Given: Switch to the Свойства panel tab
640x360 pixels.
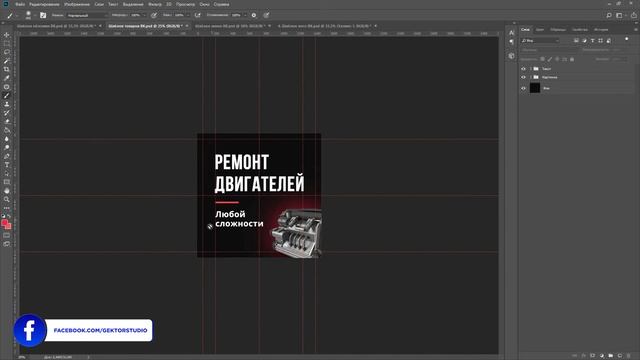Looking at the screenshot, I should (580, 29).
